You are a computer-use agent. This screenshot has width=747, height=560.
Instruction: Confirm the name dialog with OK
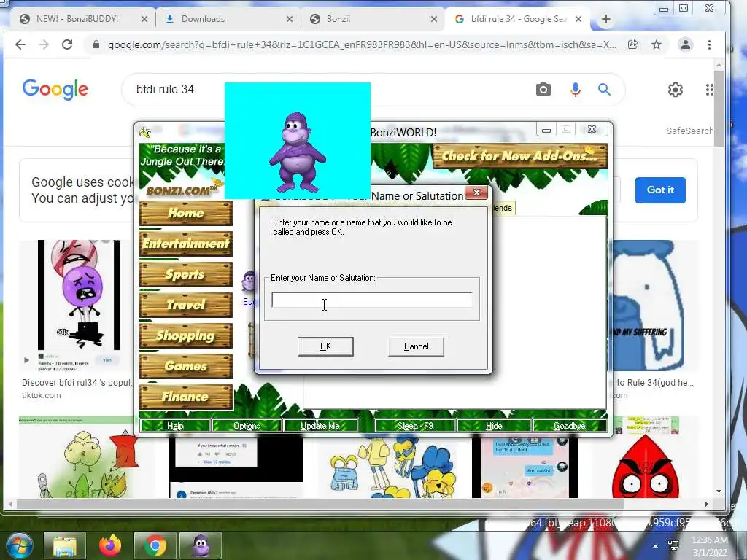pos(325,346)
